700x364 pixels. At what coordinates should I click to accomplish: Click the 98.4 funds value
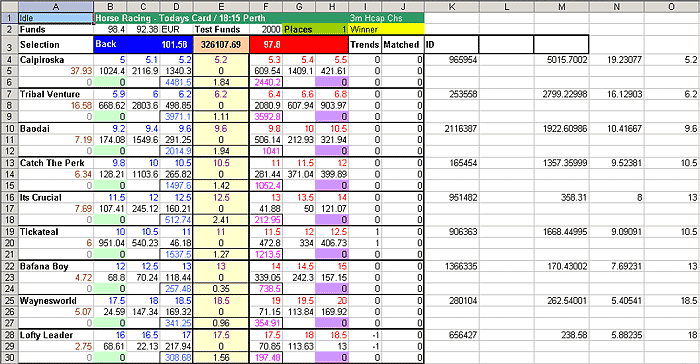[110, 29]
